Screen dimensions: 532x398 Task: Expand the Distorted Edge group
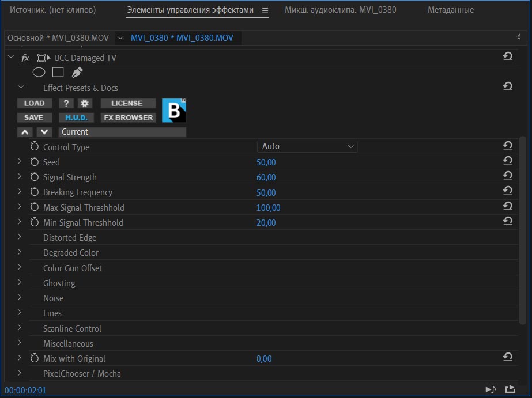point(20,237)
